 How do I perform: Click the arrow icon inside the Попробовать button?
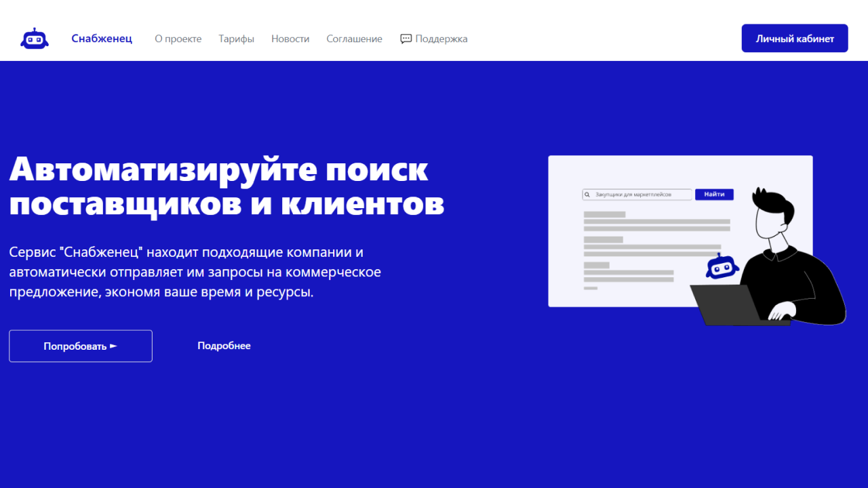(x=112, y=346)
